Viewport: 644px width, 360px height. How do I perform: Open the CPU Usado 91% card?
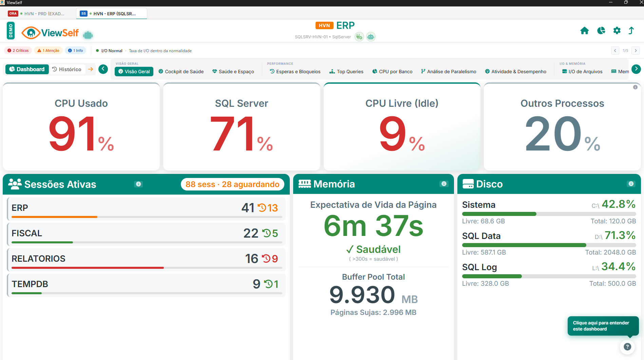(81, 126)
